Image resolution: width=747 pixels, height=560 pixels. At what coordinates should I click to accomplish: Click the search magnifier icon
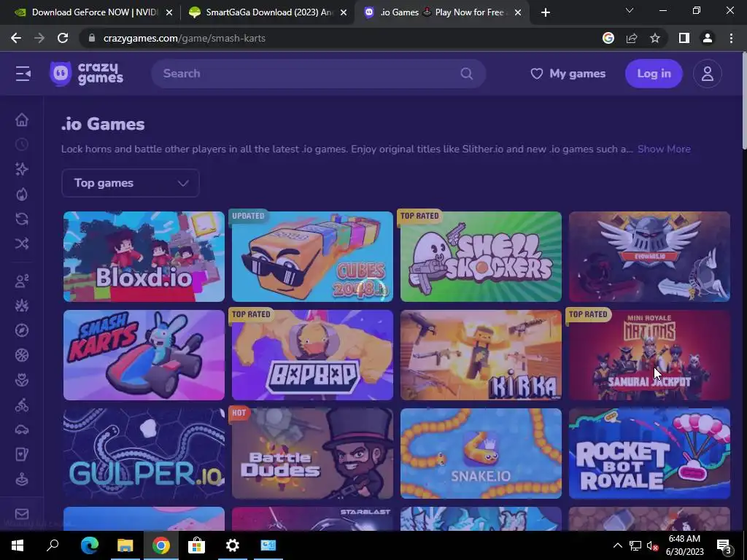(466, 74)
